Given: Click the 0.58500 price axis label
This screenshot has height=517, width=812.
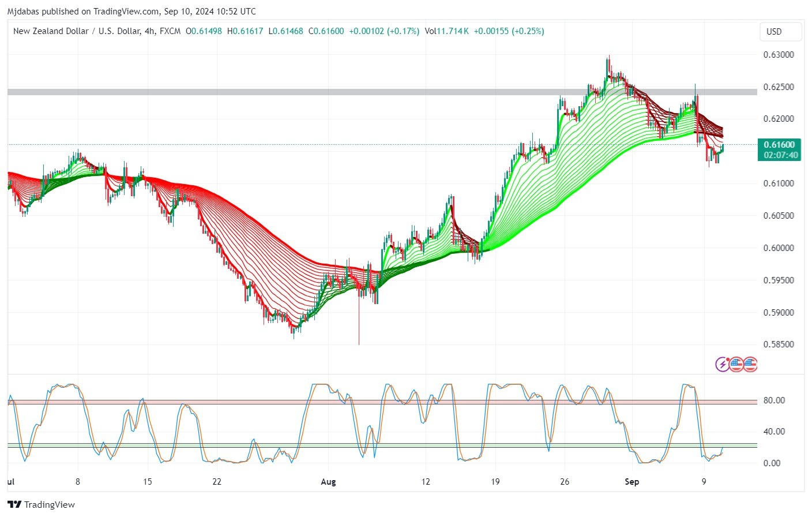Looking at the screenshot, I should point(779,344).
